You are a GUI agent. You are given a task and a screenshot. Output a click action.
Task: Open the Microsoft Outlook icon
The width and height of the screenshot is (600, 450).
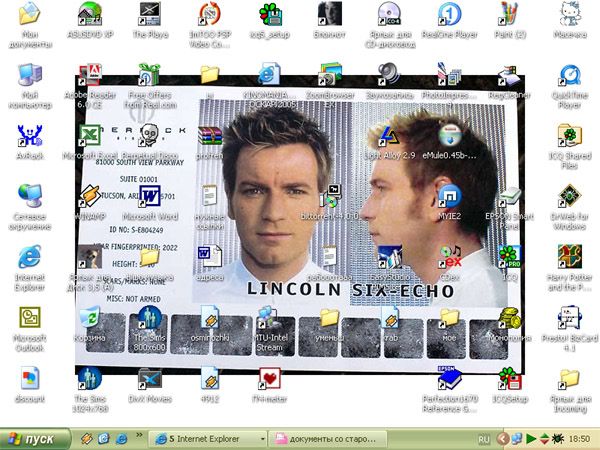point(30,317)
